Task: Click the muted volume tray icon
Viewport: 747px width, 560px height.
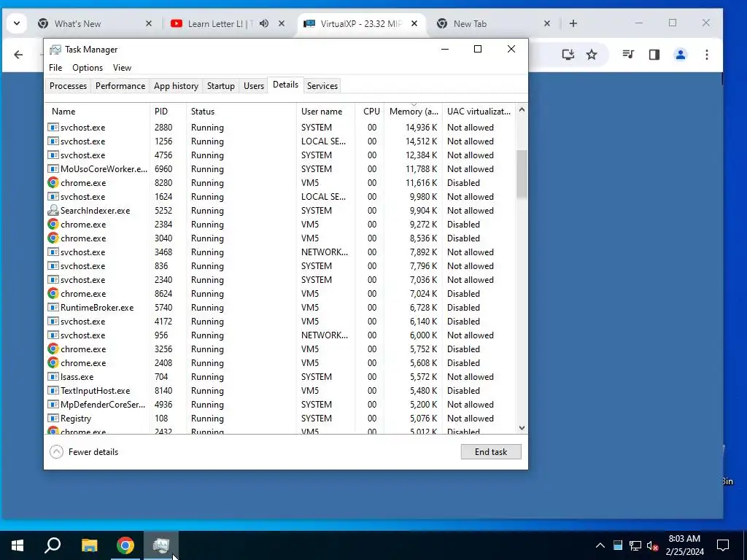Action: point(652,545)
